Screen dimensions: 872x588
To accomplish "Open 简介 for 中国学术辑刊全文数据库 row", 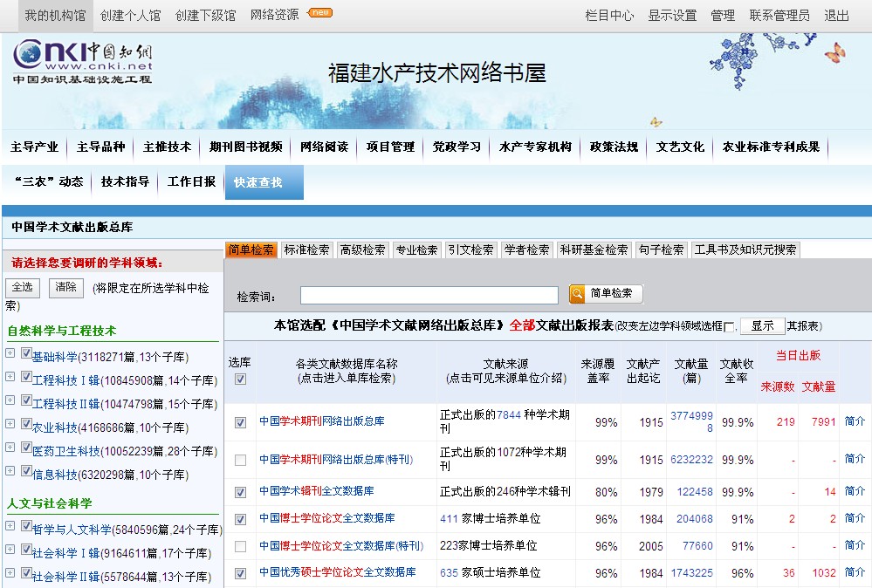I will coord(855,491).
